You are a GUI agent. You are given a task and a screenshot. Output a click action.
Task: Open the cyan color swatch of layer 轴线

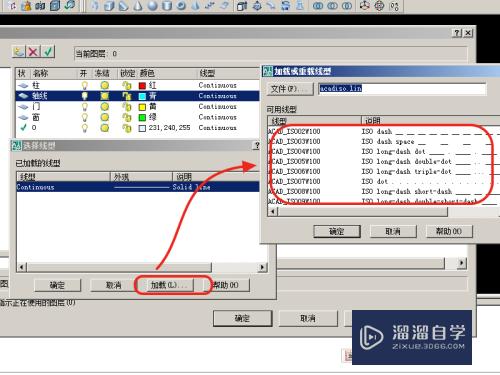(142, 96)
